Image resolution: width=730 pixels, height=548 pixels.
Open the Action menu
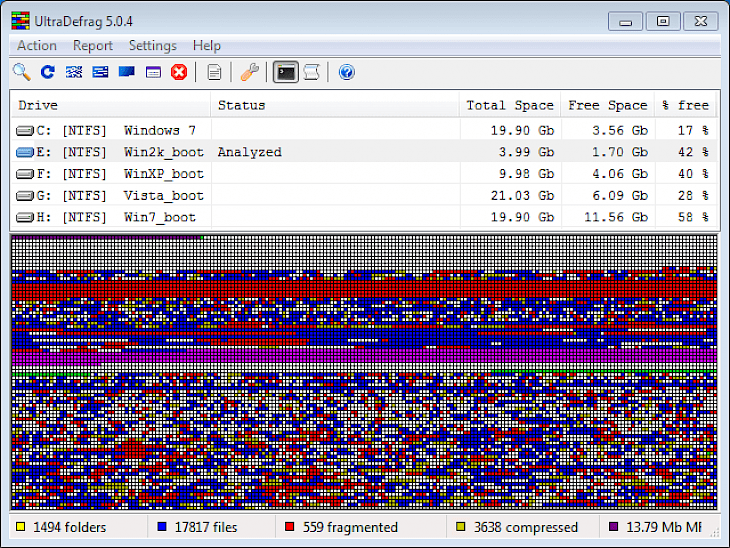coord(37,46)
